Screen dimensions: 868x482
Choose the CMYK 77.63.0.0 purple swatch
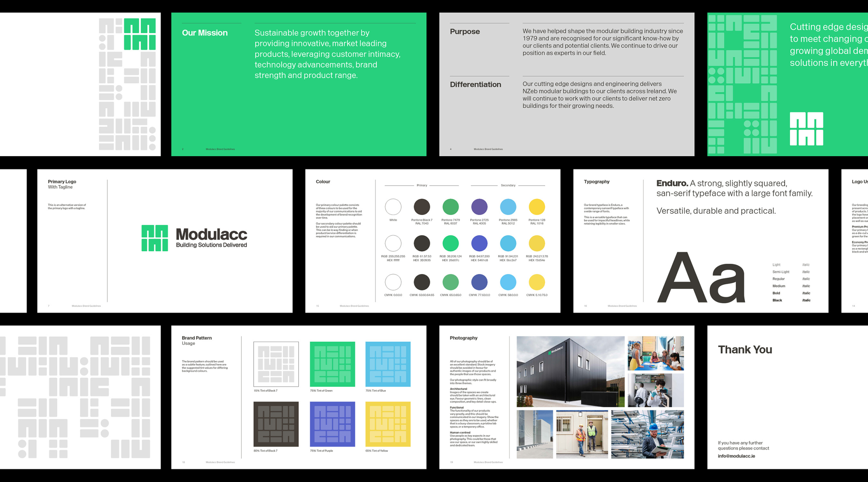pos(479,282)
